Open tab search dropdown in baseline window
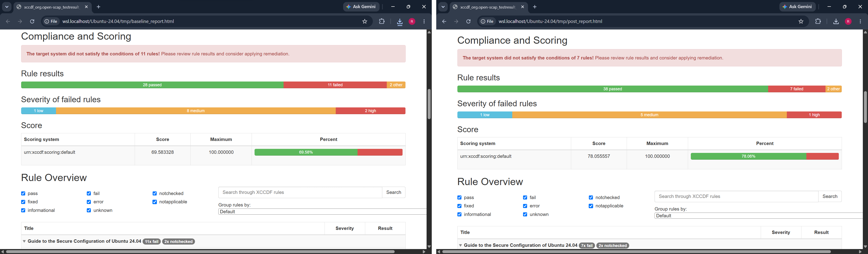Image resolution: width=868 pixels, height=254 pixels. tap(7, 7)
